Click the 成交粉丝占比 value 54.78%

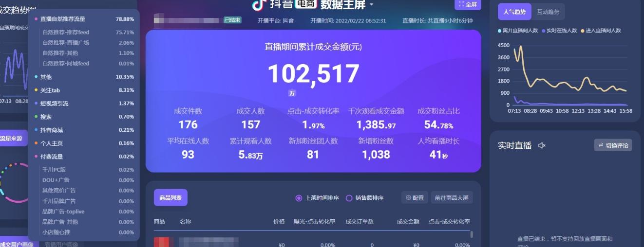point(438,125)
